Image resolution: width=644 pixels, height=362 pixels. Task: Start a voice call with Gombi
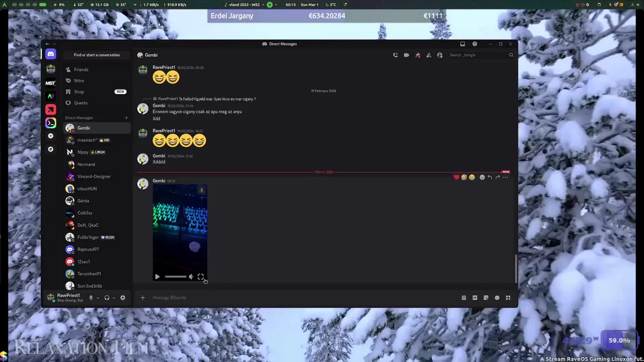[x=395, y=55]
